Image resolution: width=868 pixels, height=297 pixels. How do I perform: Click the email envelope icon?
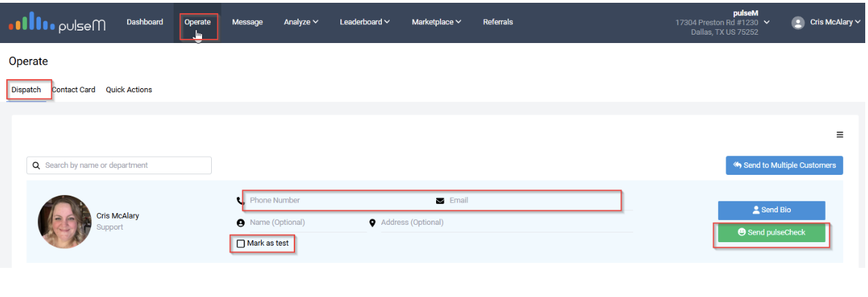440,201
